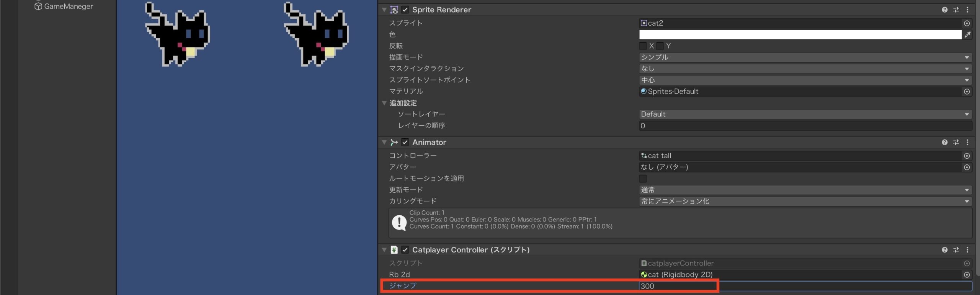Collapse the Catplayer Controller component
980x295 pixels.
click(x=384, y=250)
